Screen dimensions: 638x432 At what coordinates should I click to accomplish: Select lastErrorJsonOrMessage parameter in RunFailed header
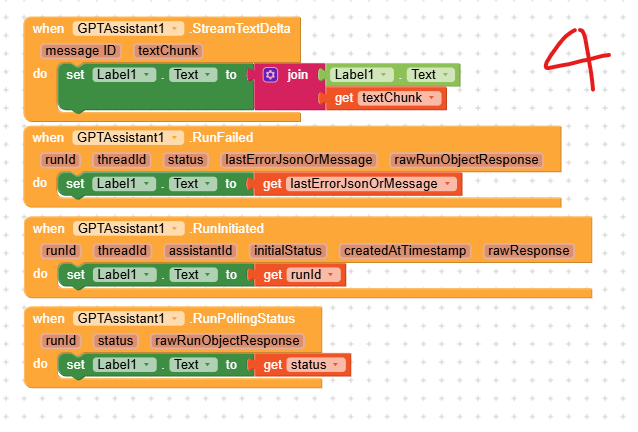click(299, 160)
